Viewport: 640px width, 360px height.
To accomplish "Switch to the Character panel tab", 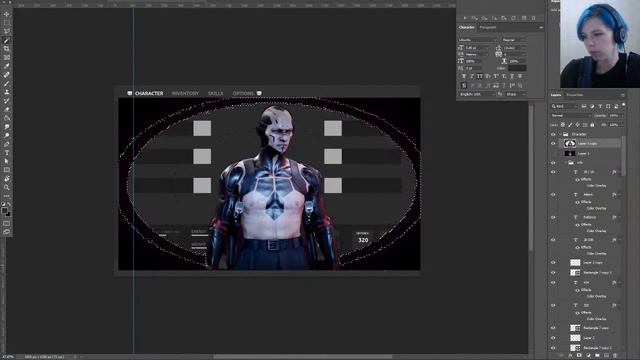I will (x=467, y=28).
